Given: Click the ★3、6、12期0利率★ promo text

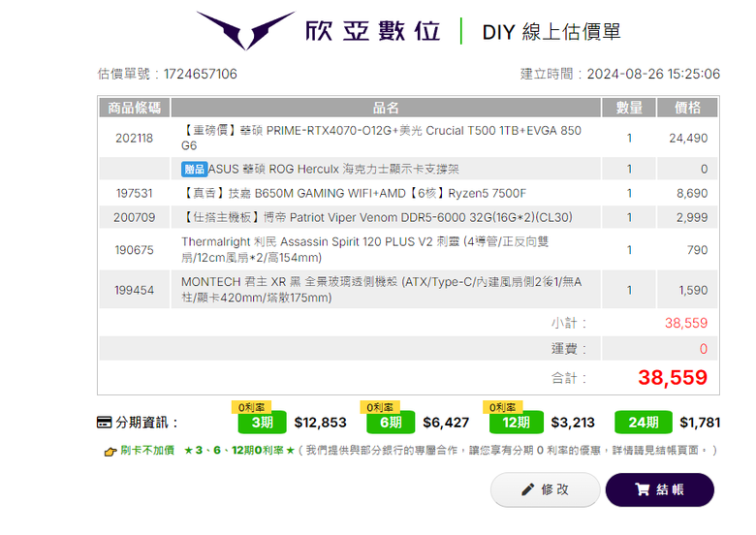Looking at the screenshot, I should 239,450.
